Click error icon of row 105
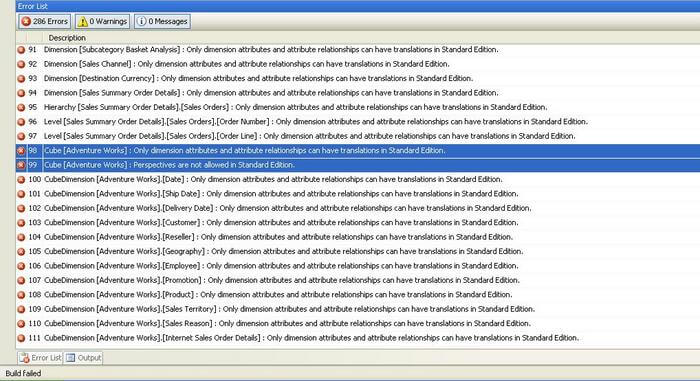This screenshot has width=700, height=381. tap(21, 251)
